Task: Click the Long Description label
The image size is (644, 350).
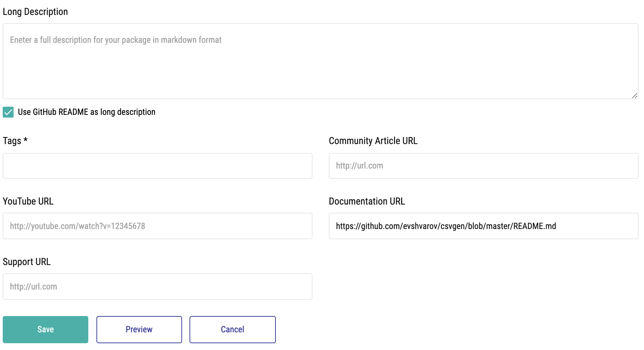Action: point(35,12)
